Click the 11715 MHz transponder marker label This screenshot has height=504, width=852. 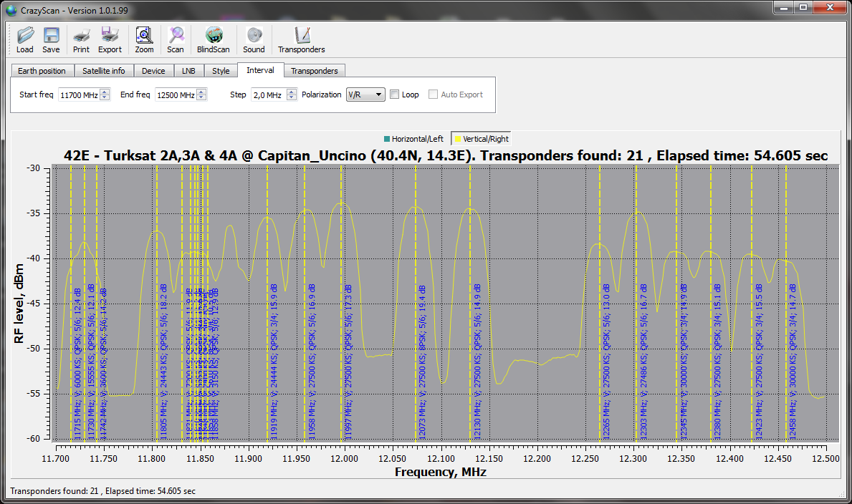77,364
